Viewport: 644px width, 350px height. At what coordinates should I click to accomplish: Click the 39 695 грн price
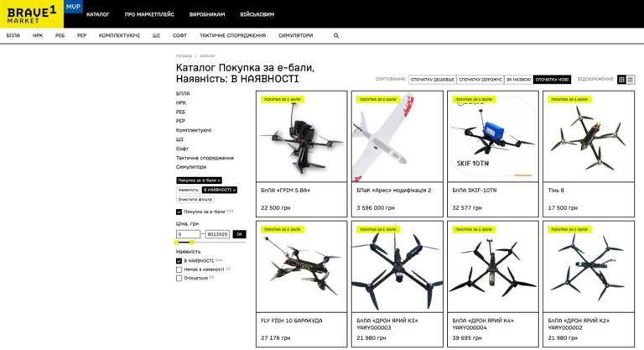tap(467, 338)
